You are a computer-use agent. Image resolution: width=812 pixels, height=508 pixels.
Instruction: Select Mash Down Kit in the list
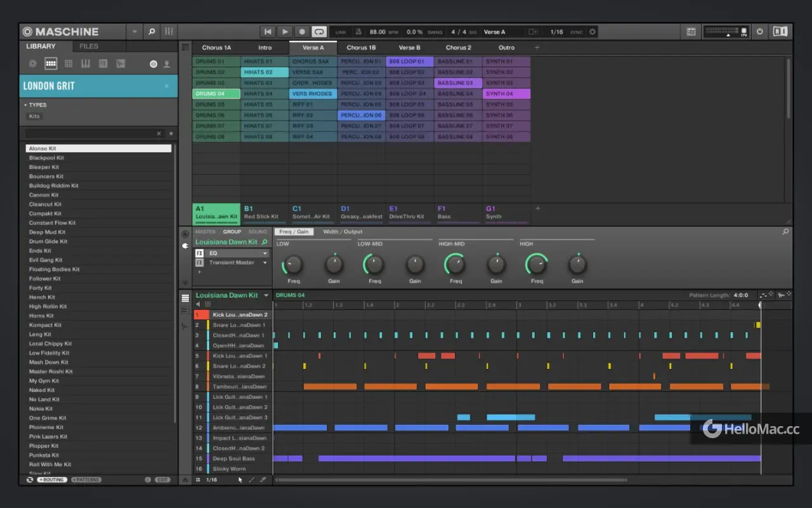(98, 362)
